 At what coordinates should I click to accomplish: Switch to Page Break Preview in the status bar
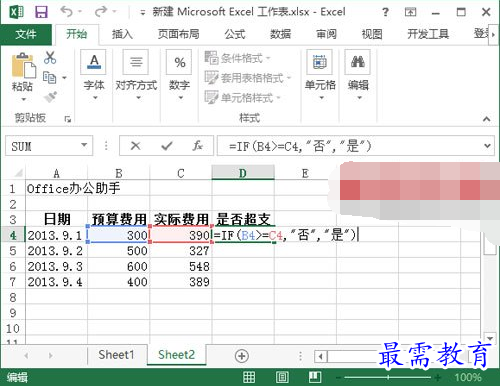(315, 377)
